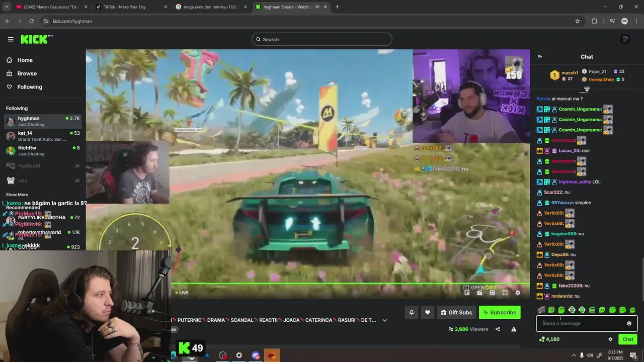Open Windows notification center

pyautogui.click(x=634, y=355)
